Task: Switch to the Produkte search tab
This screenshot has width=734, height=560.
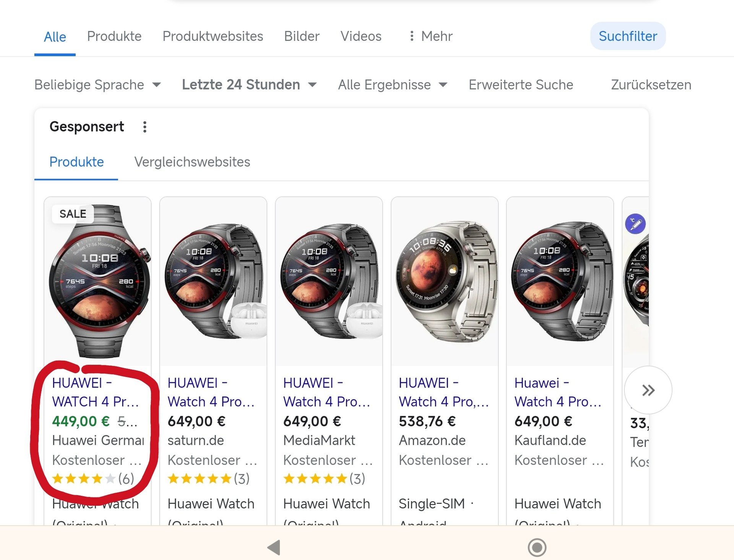Action: [114, 36]
